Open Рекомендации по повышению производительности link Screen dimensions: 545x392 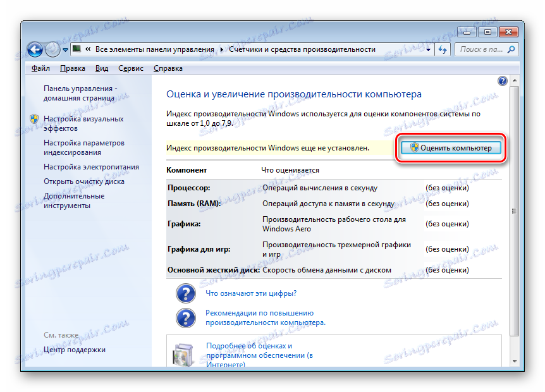(266, 317)
